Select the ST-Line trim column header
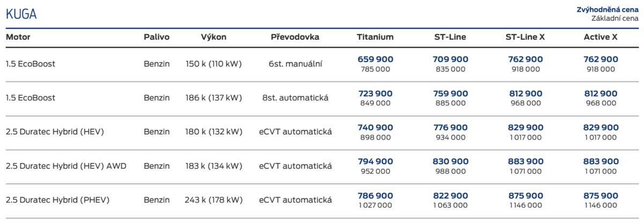Screen dimensions: 644x224 pos(450,38)
